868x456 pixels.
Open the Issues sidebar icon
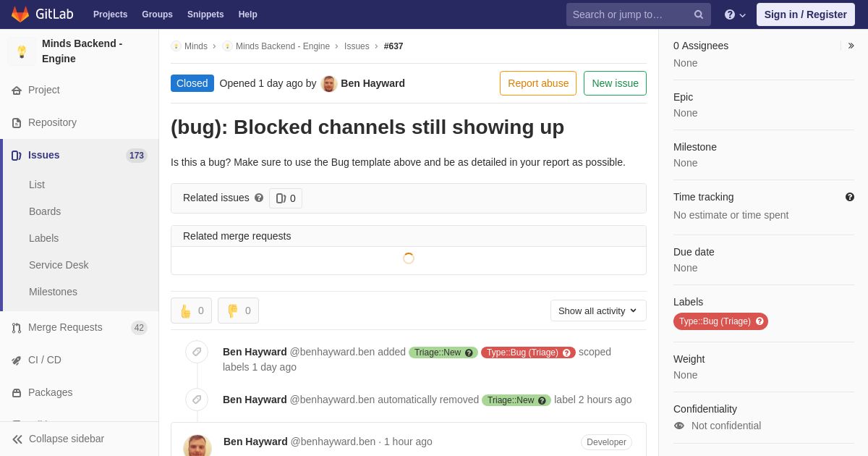click(17, 156)
